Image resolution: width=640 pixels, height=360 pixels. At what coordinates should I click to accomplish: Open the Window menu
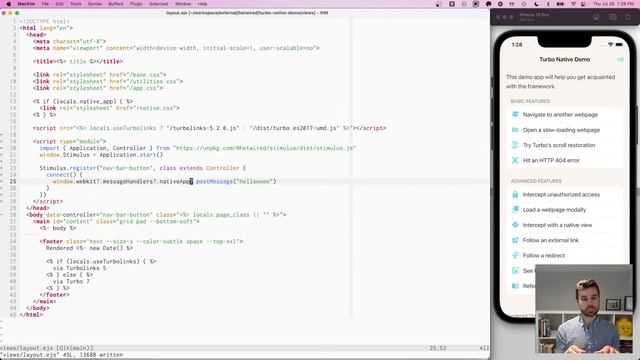tap(183, 4)
